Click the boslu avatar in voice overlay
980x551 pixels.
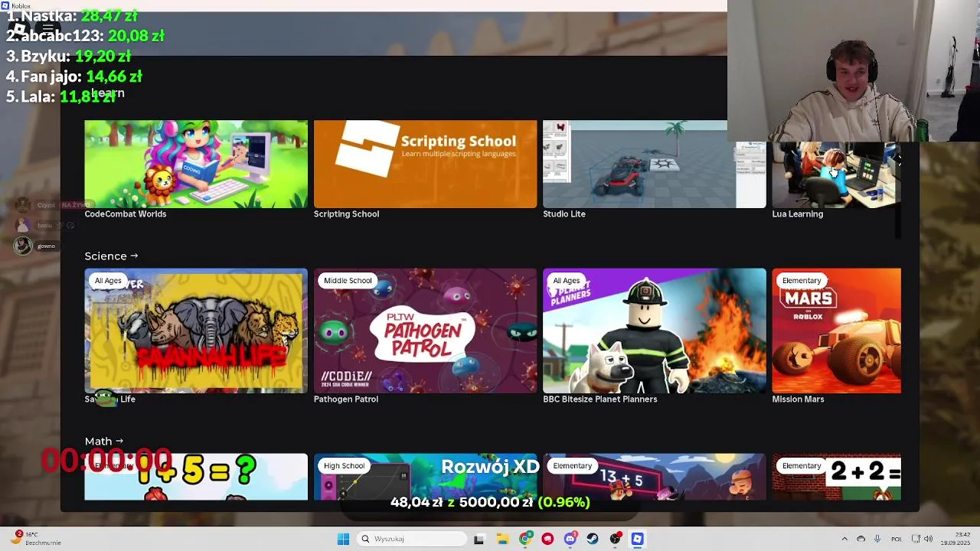[23, 226]
